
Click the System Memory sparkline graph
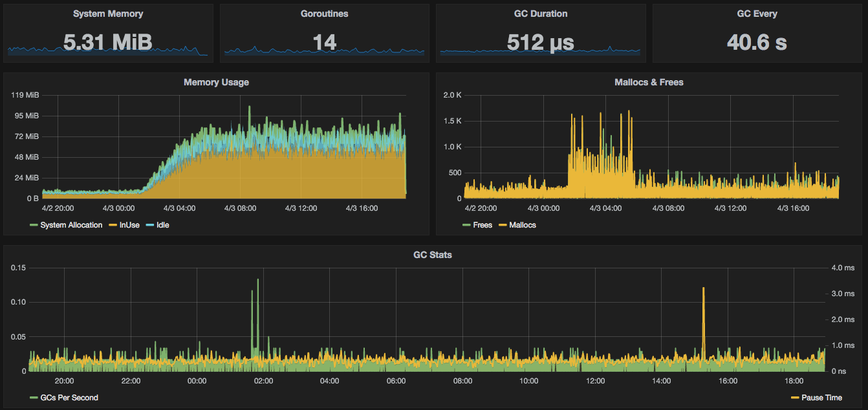point(108,50)
